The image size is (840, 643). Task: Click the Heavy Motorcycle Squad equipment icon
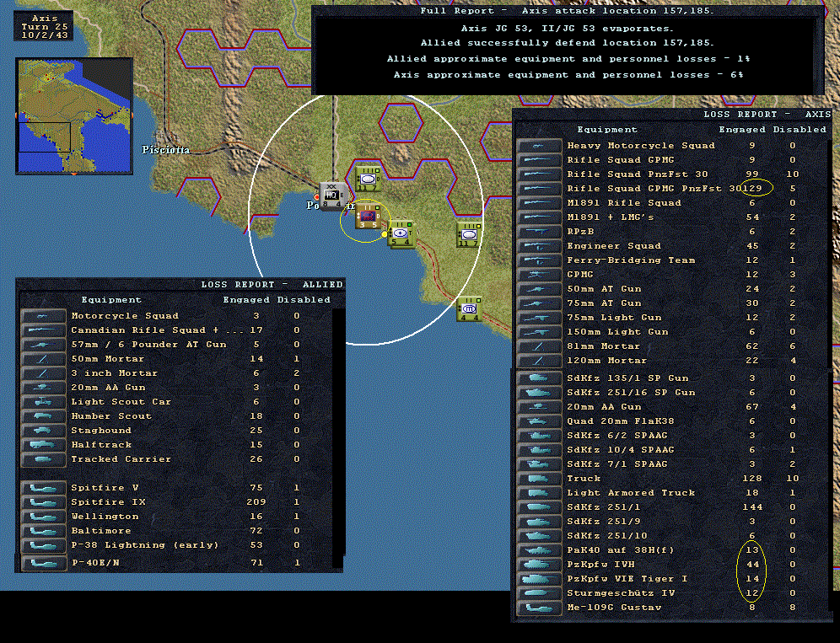coord(538,146)
